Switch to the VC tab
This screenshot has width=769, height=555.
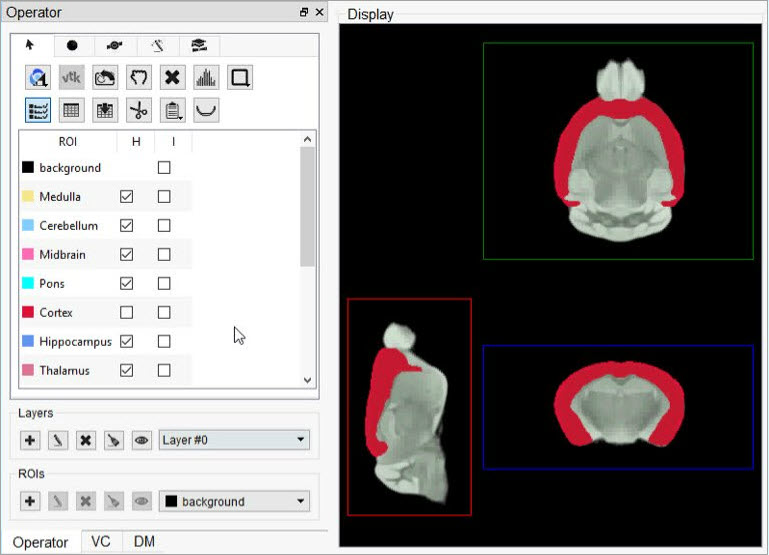pyautogui.click(x=101, y=541)
